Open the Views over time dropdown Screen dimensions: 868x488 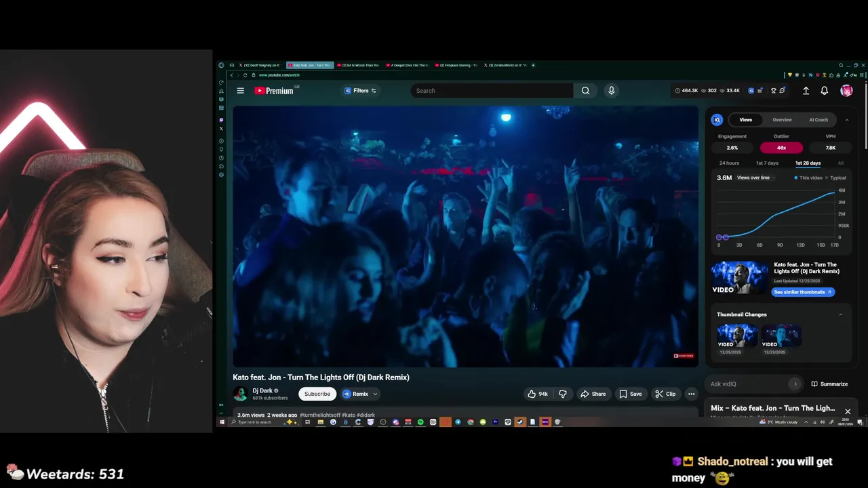point(756,178)
